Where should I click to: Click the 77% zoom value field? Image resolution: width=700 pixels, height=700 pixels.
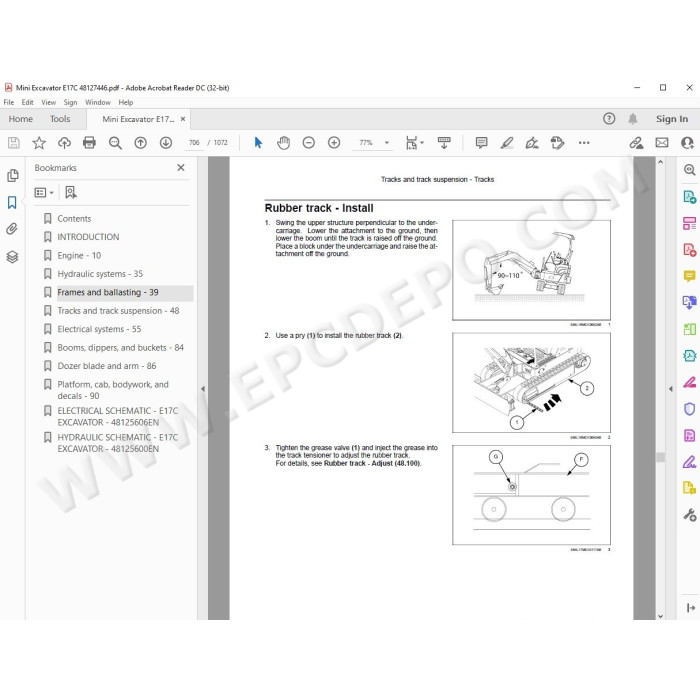pos(366,143)
